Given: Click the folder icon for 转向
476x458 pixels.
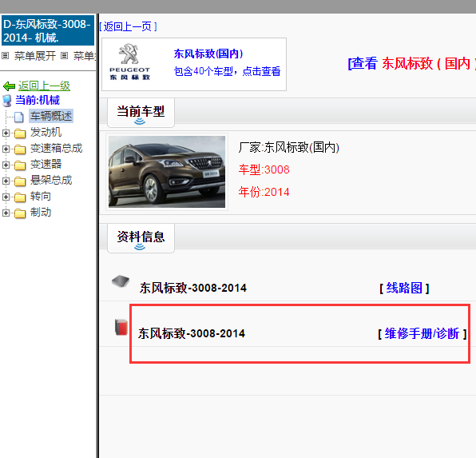Looking at the screenshot, I should 20,197.
